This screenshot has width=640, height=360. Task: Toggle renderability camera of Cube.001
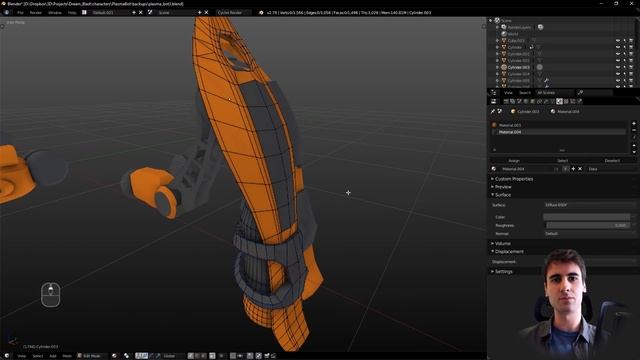click(x=631, y=41)
